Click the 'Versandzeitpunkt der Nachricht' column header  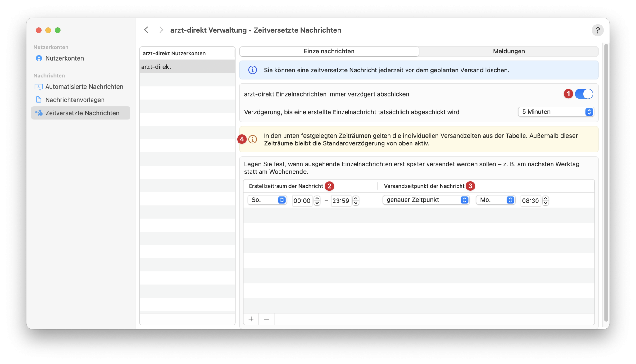(486, 186)
